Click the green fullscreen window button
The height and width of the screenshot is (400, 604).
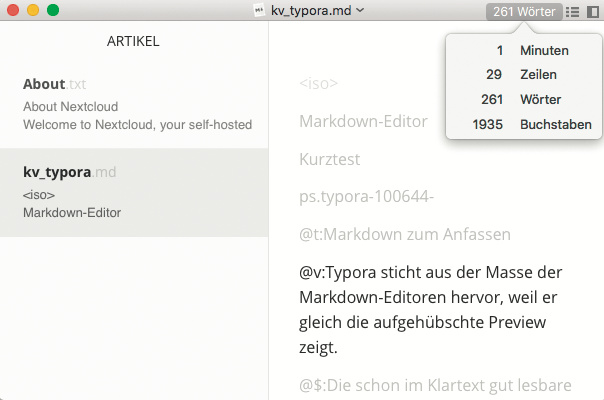[53, 10]
